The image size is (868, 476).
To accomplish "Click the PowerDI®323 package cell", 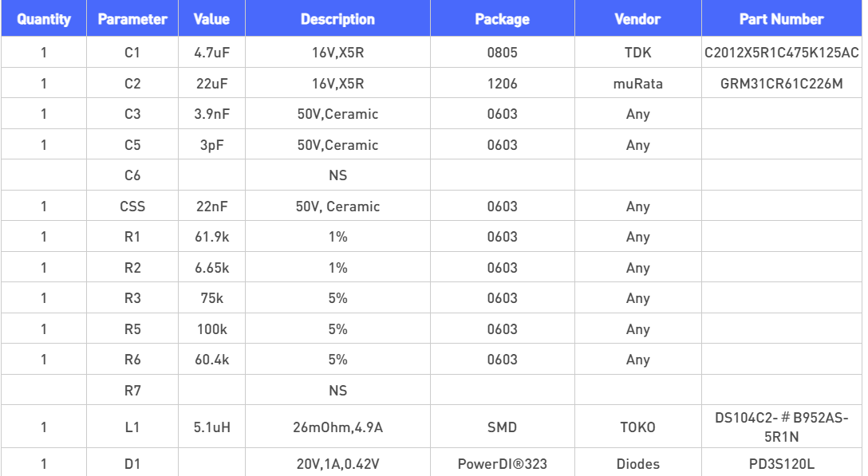I will click(502, 463).
